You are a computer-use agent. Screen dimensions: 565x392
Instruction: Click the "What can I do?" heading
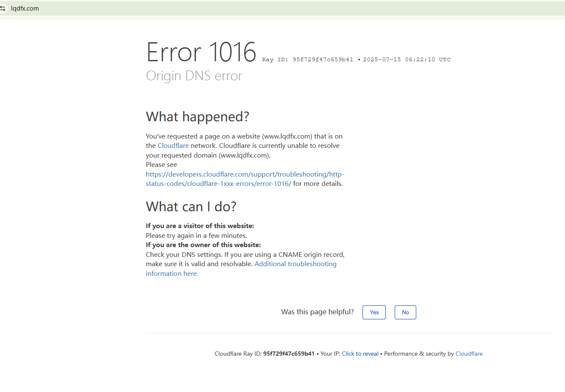(191, 207)
